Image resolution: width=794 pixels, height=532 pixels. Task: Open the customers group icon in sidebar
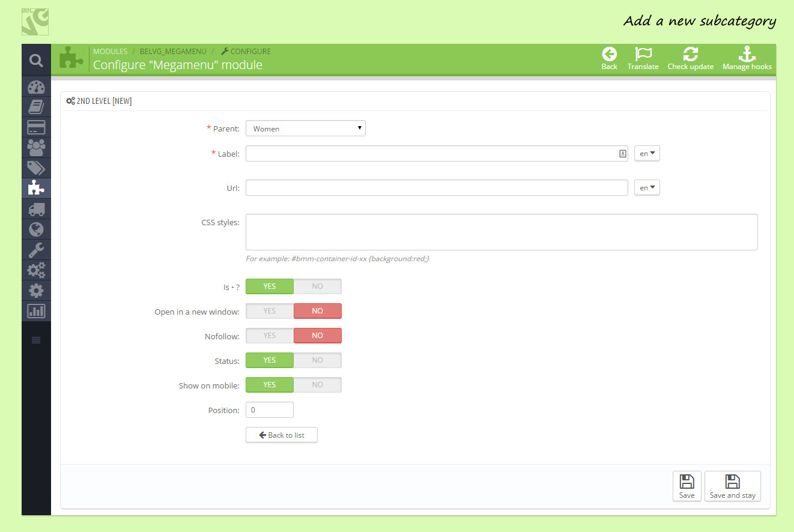36,148
